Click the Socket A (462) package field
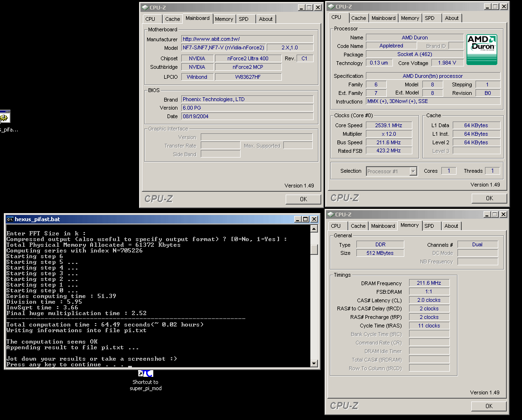 pos(414,54)
